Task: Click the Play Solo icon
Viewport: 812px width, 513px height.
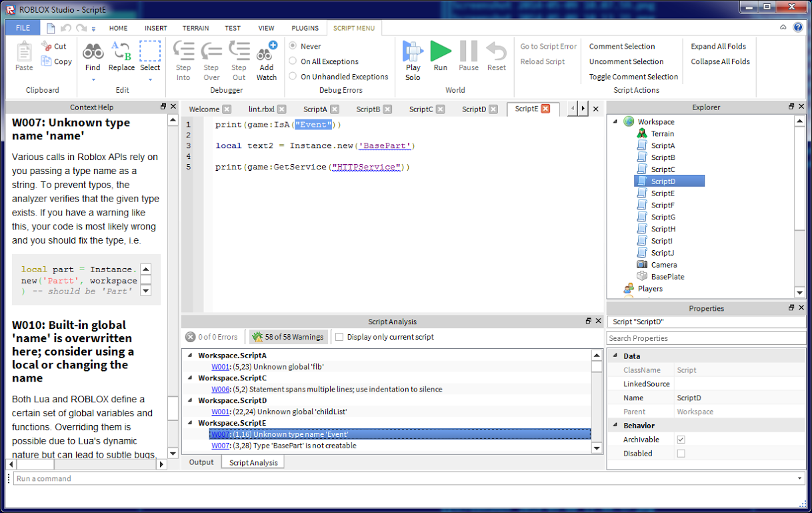Action: tap(413, 51)
